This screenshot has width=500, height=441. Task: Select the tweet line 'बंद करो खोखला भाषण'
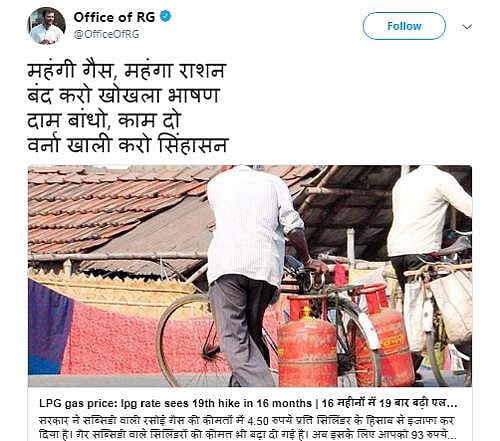[x=124, y=95]
